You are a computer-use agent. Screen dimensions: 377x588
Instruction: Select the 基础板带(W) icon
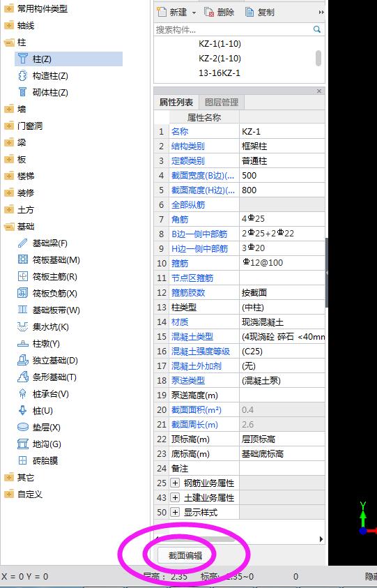click(x=23, y=310)
